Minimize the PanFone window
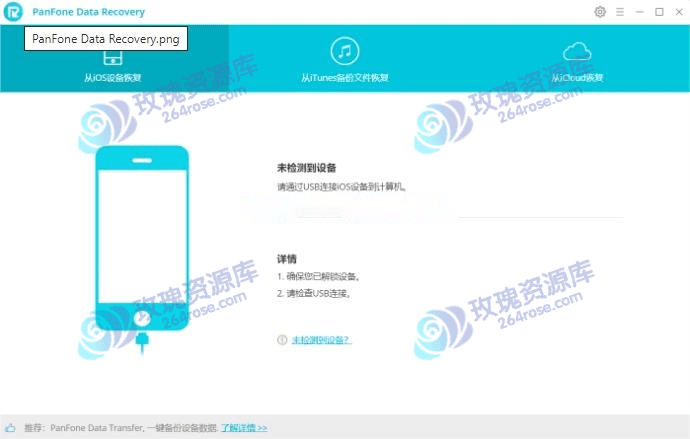This screenshot has width=690, height=439. 639,12
